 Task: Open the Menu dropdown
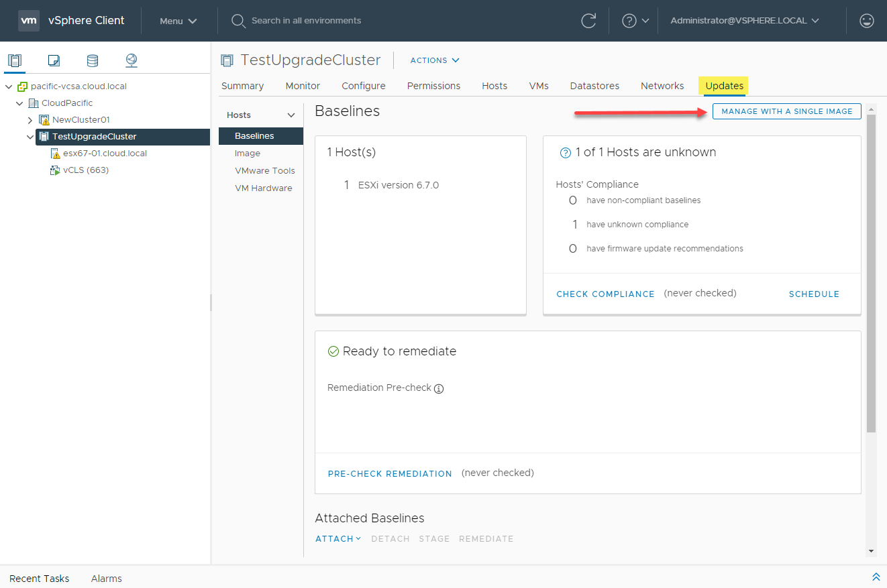click(178, 21)
